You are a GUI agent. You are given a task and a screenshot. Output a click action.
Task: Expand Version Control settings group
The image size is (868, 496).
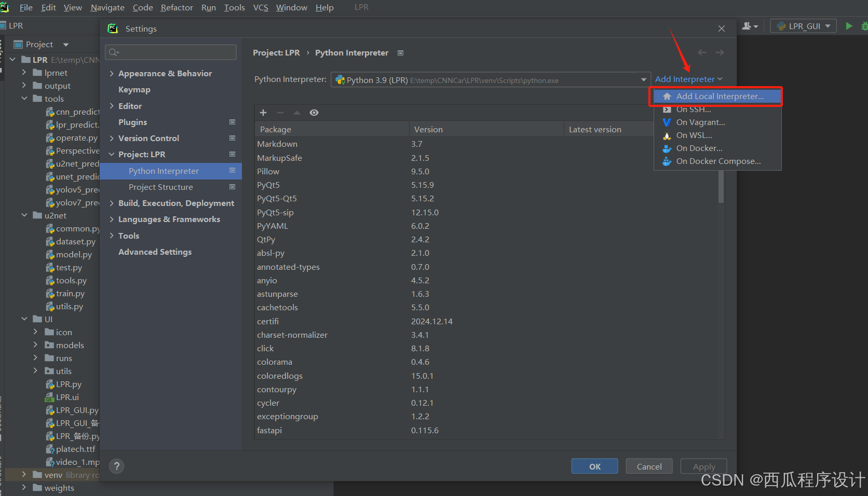112,138
